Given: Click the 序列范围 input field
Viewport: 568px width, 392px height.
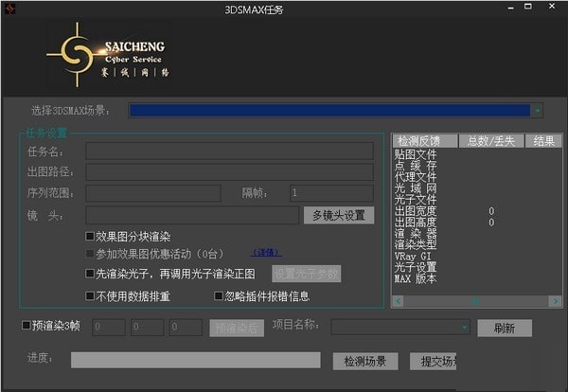Looking at the screenshot, I should (153, 193).
